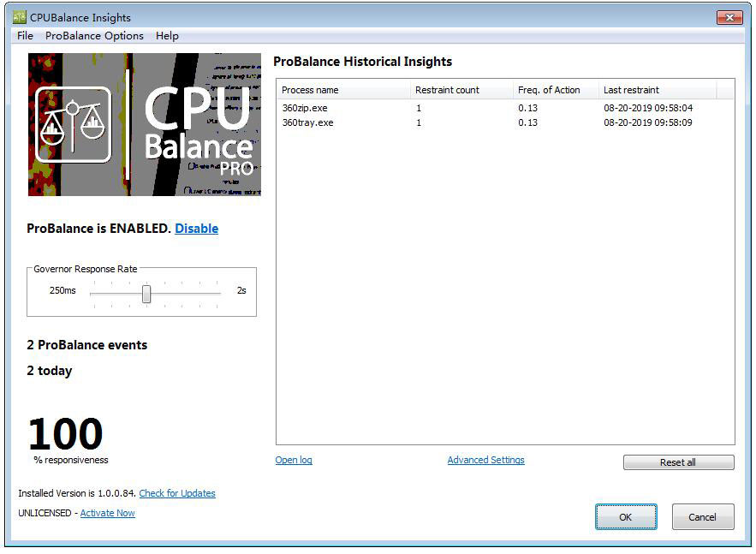Open Advanced Settings
Screen dimensions: 756x554
point(485,460)
